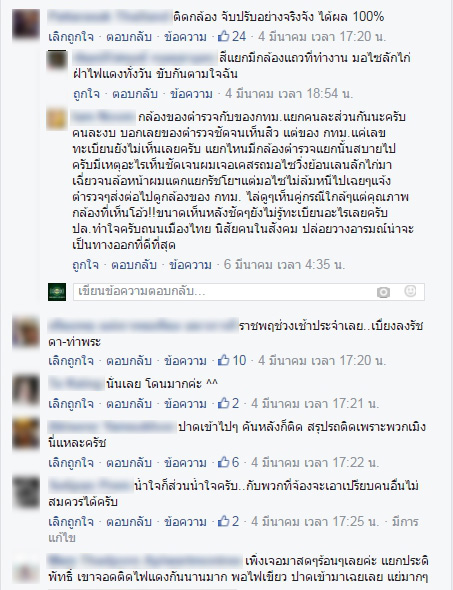Click ข้อความ under the นั่นเลย โดนมากค่ะ comment
453x590 pixels.
coord(185,404)
